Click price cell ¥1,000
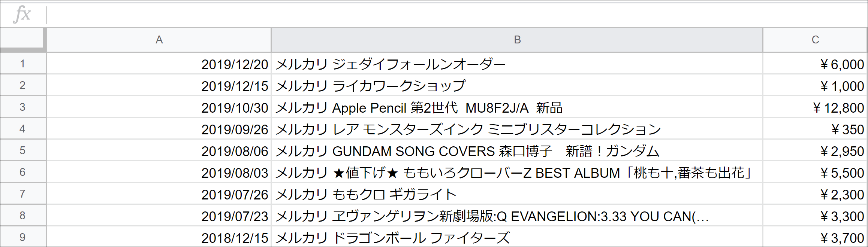The width and height of the screenshot is (868, 247). pos(815,85)
